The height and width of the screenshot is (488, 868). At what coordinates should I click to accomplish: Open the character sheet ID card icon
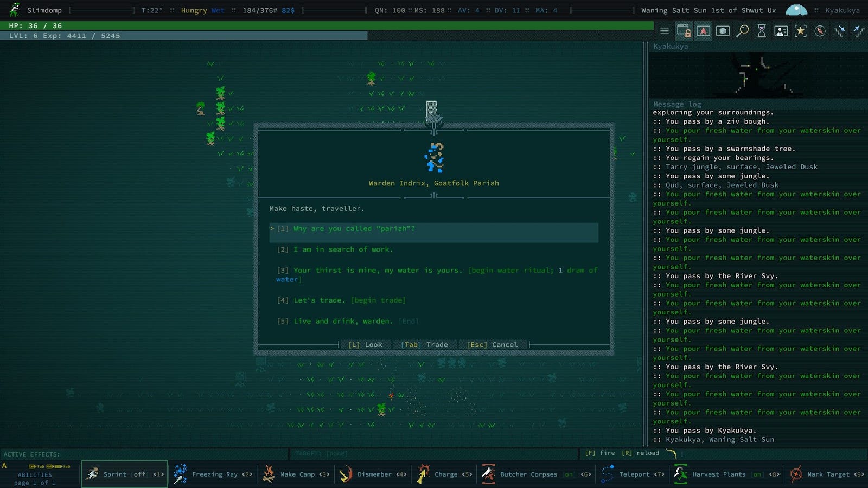pyautogui.click(x=781, y=31)
